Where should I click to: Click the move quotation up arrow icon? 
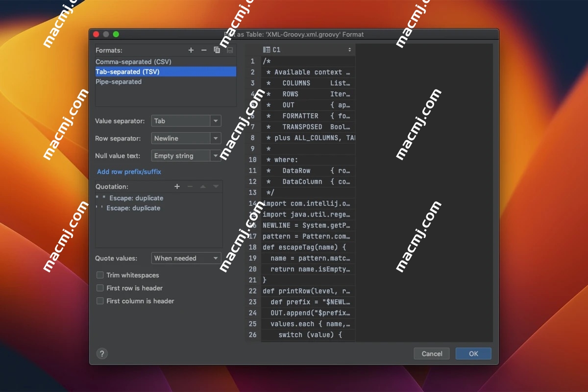tap(203, 186)
